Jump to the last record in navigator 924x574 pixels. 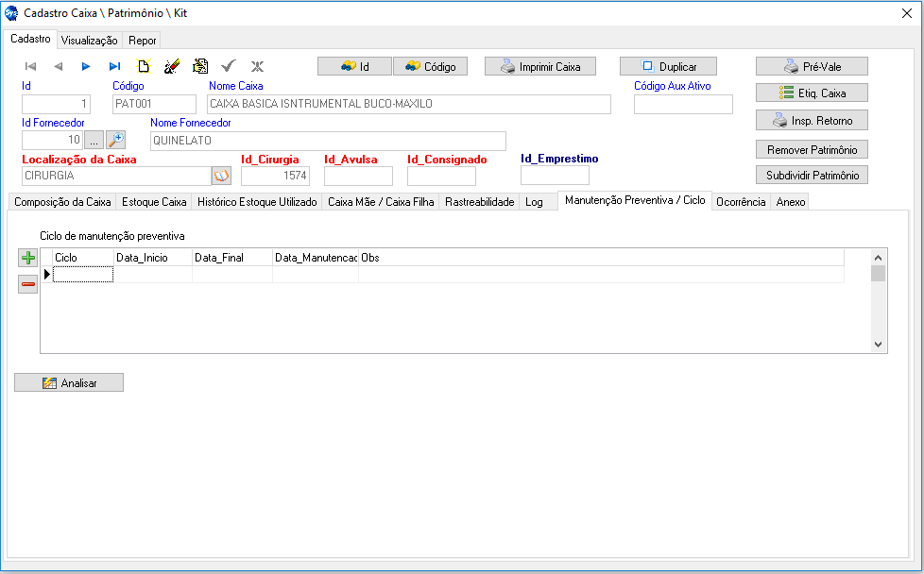point(114,66)
